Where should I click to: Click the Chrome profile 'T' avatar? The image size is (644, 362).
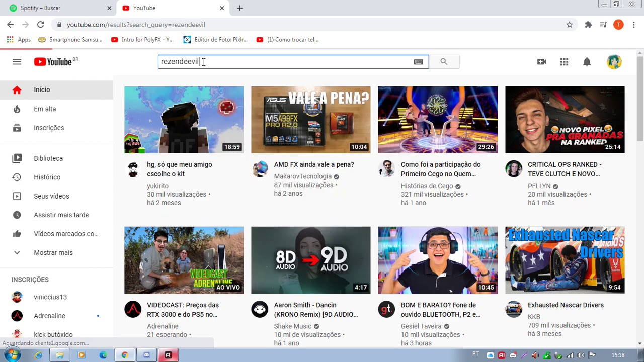(x=618, y=25)
